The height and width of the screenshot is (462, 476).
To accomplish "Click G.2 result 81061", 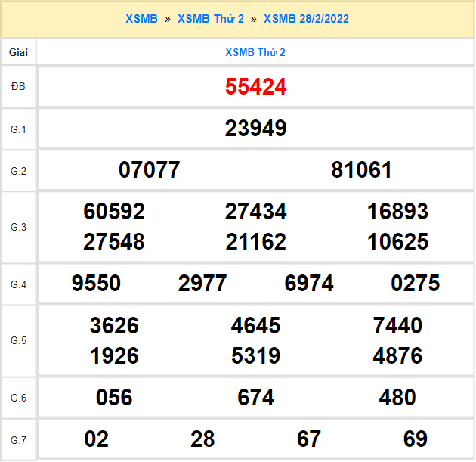I will [362, 170].
